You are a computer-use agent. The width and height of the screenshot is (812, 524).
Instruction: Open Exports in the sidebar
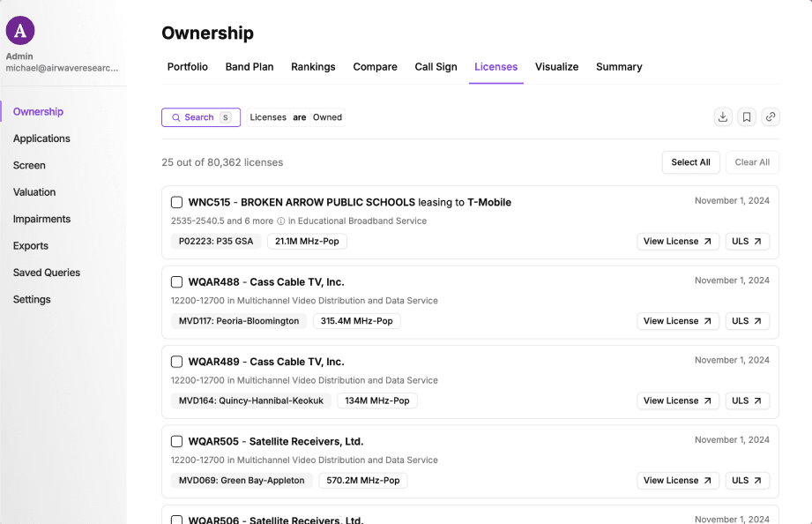(x=31, y=246)
